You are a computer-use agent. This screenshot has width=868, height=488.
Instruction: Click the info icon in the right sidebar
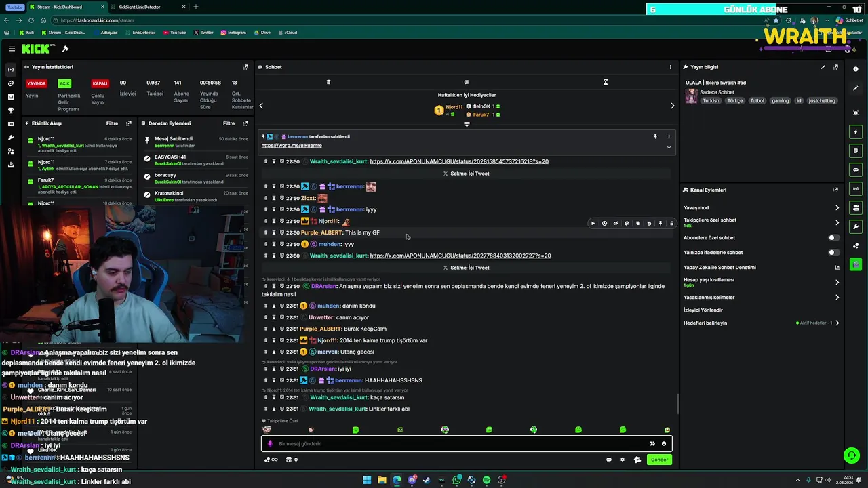click(856, 69)
